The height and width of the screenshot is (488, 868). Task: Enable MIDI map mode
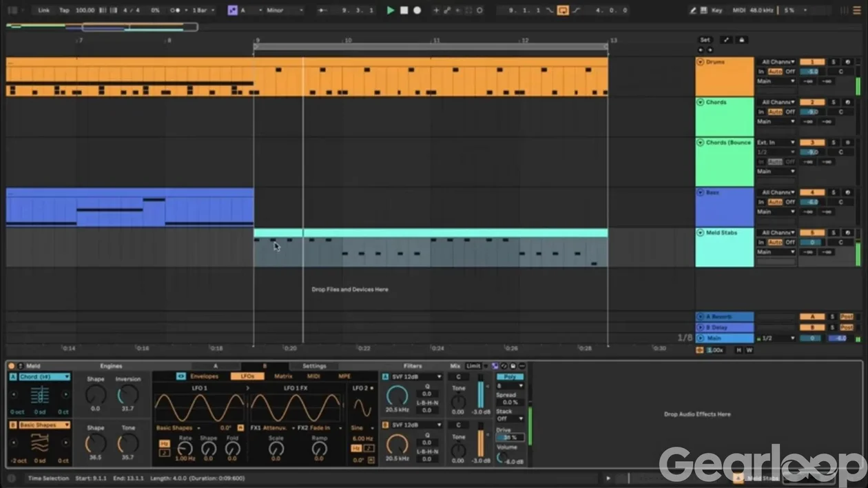(x=738, y=10)
